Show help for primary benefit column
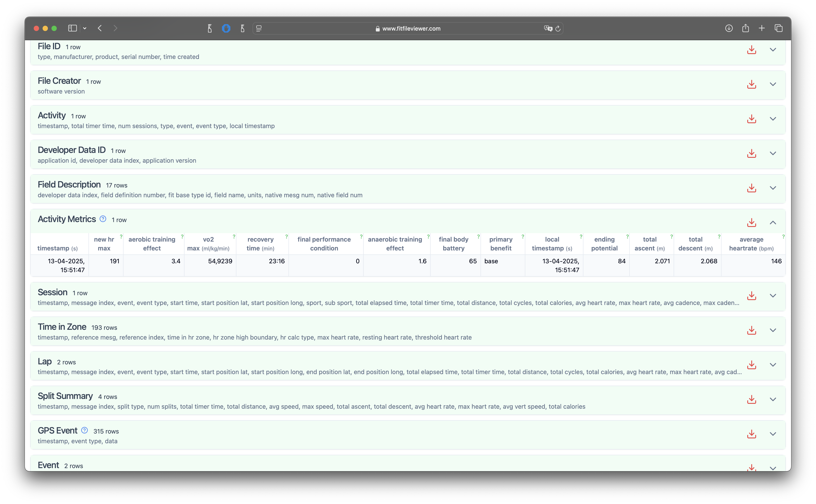Screen dimensions: 816x504 pos(523,236)
